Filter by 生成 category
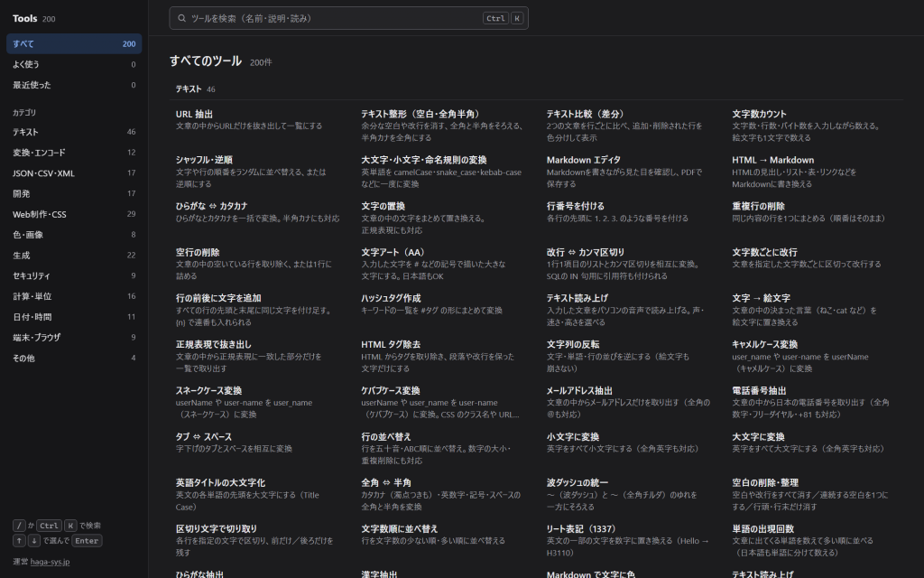The height and width of the screenshot is (578, 924). pyautogui.click(x=74, y=256)
